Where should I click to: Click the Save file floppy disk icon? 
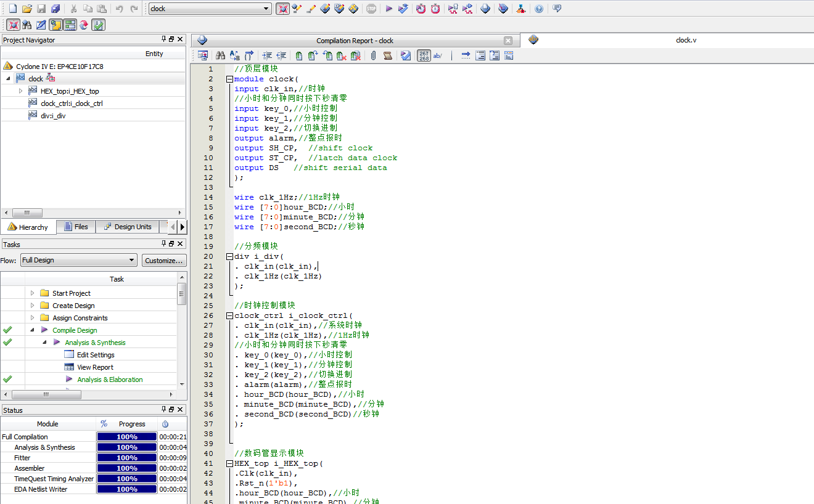[x=41, y=9]
